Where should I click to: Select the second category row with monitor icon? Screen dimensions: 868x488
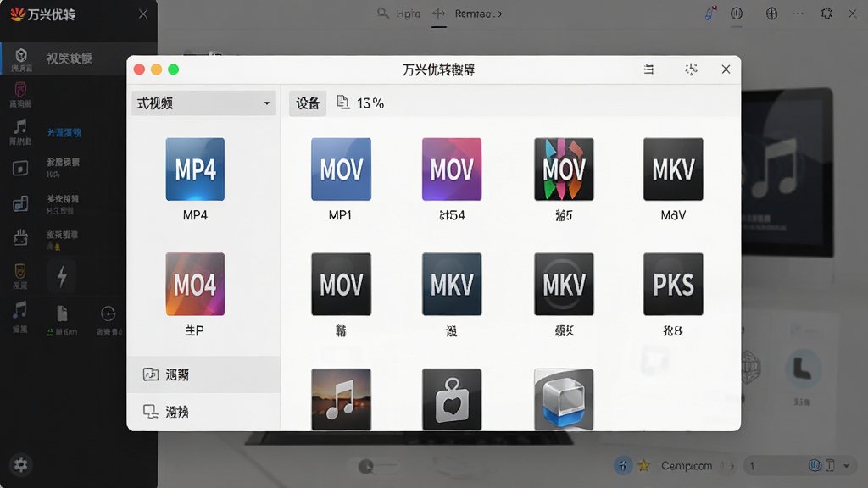pos(203,412)
